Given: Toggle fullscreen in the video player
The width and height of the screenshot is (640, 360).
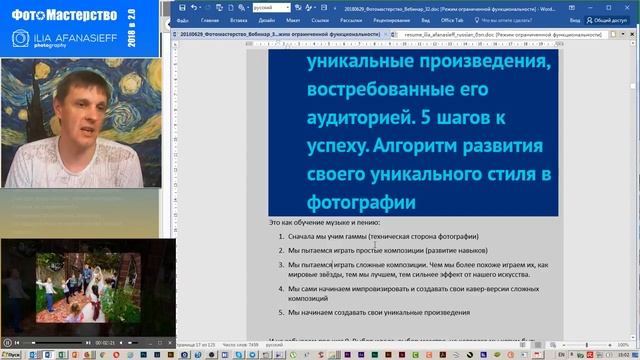Looking at the screenshot, I should coord(160,343).
